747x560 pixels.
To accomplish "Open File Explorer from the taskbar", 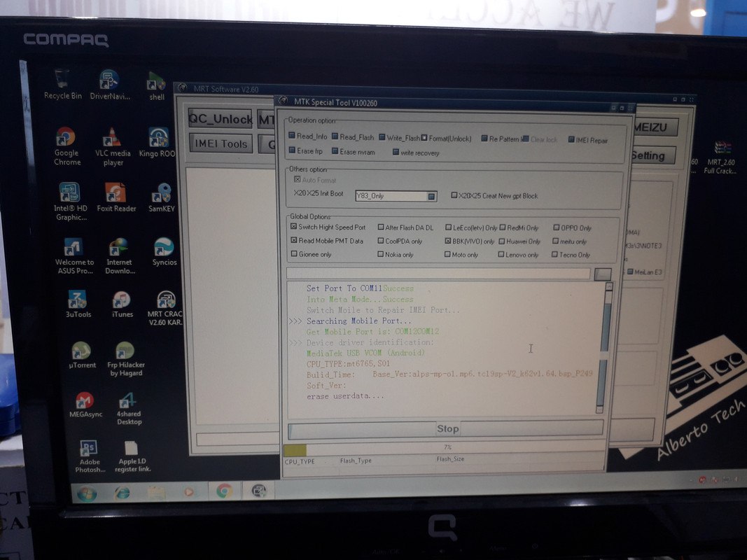I will click(x=156, y=492).
